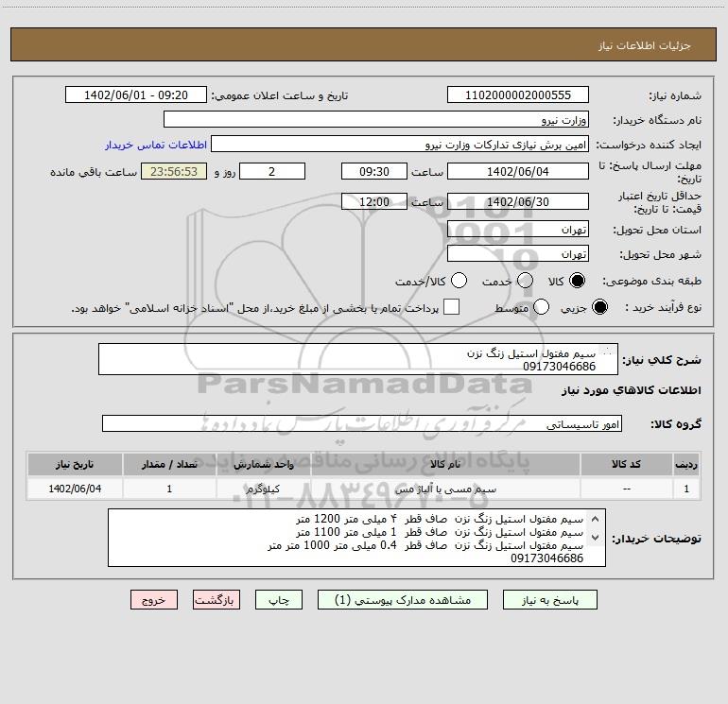Click the response deadline time 09:30 field
Screen dimensions: 728x704
(374, 171)
